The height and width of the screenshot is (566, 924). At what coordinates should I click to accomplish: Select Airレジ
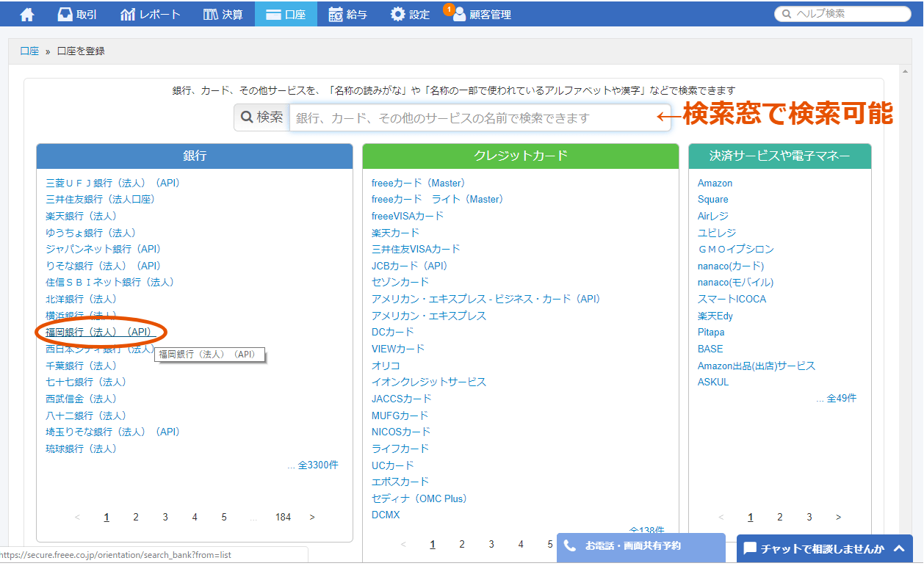(713, 216)
